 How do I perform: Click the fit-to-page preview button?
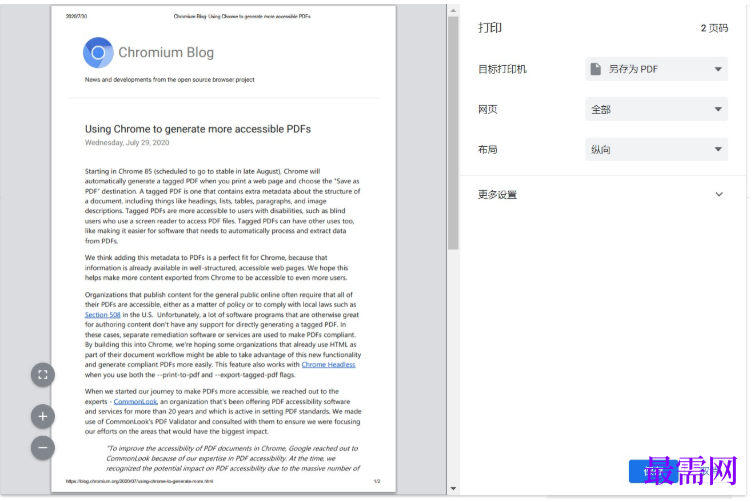point(42,375)
